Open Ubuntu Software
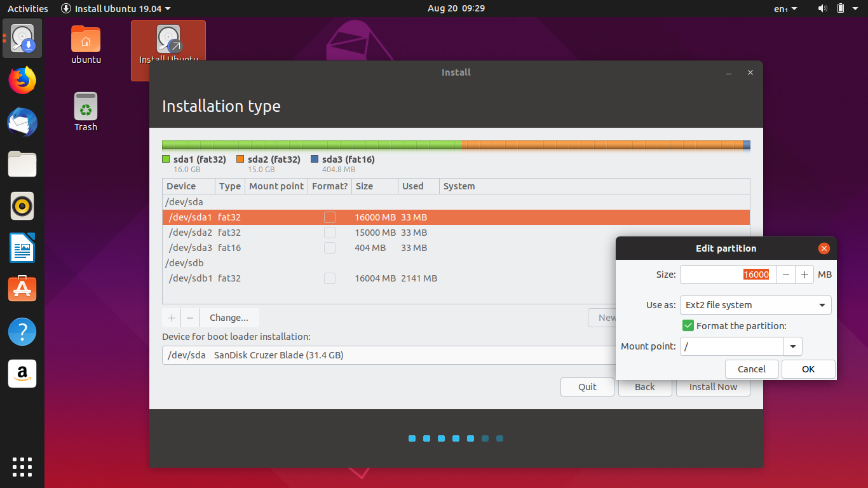 point(22,289)
